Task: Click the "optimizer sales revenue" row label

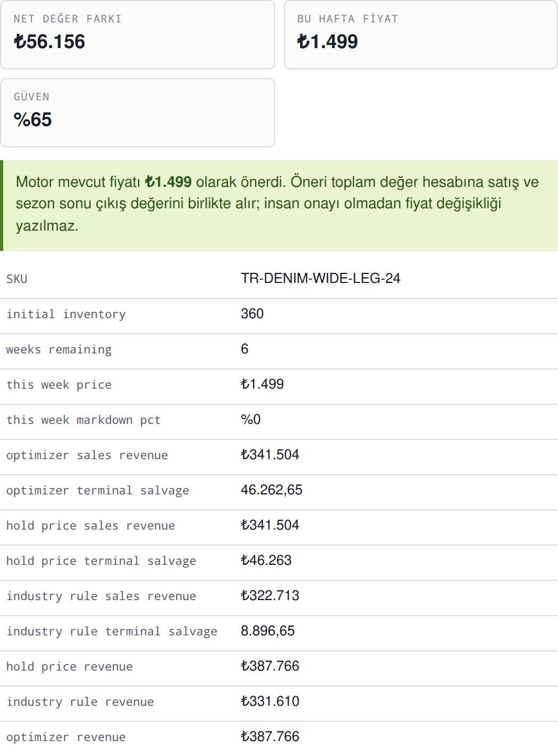Action: 87,455
